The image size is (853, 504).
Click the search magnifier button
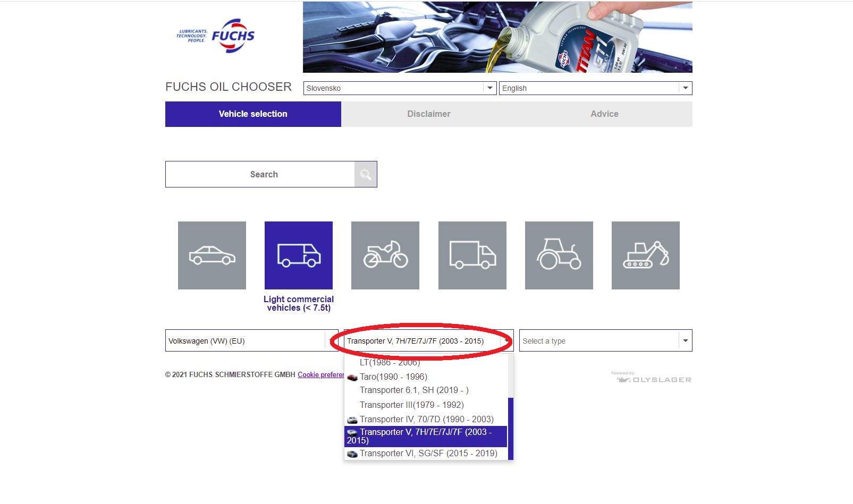[x=366, y=174]
